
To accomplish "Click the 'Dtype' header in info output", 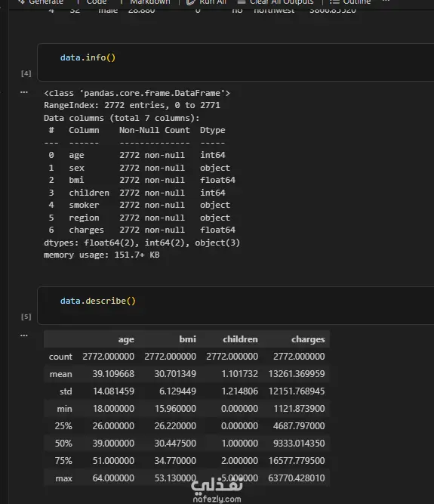I will (213, 130).
